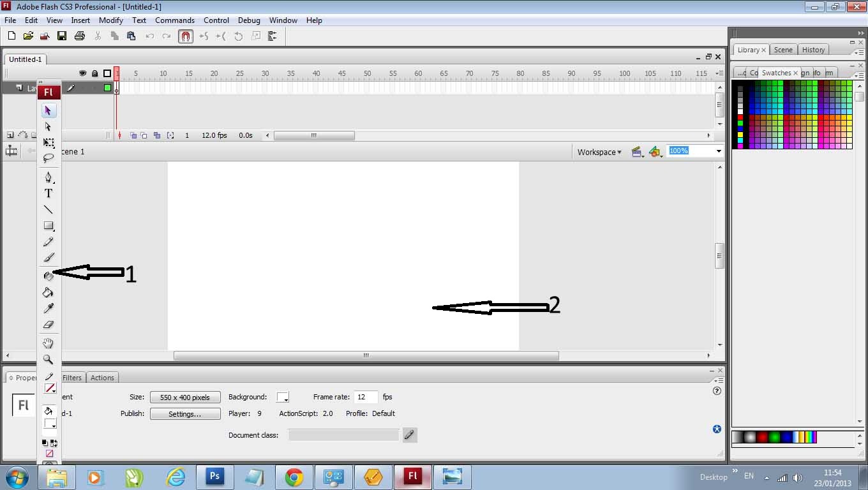Open the timeline panel options menu
This screenshot has width=868, height=490.
click(719, 73)
